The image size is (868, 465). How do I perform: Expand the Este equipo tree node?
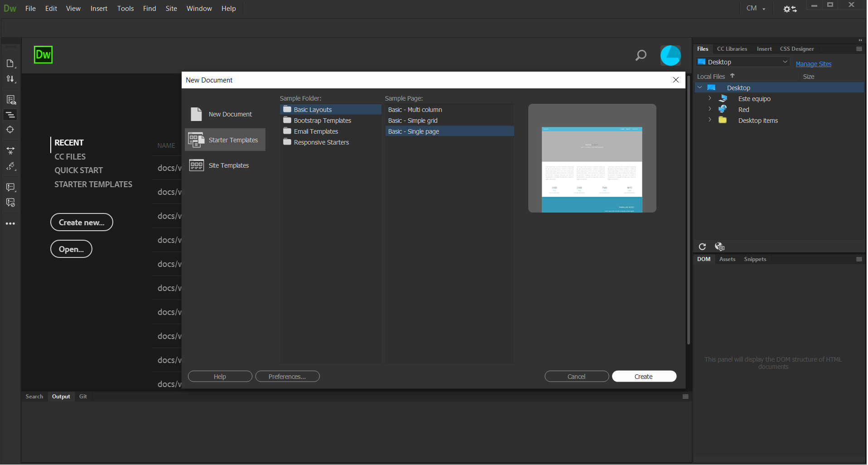(710, 98)
